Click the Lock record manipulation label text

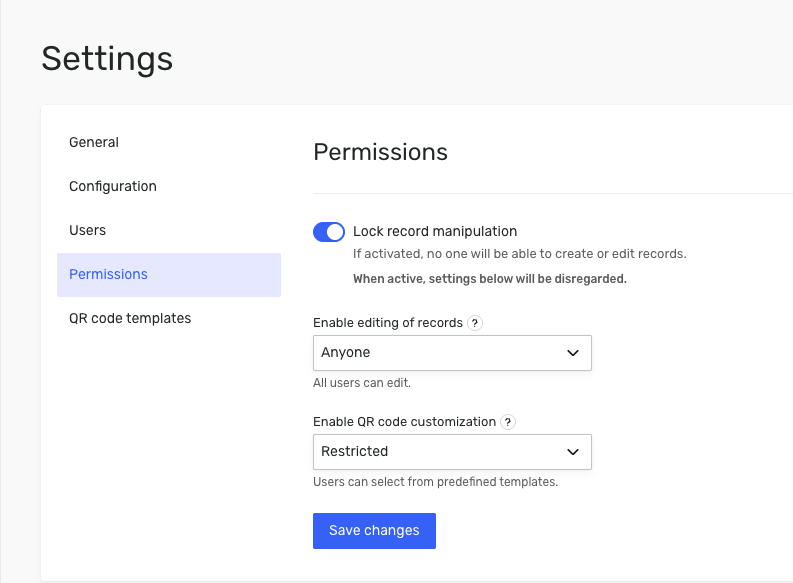[435, 231]
